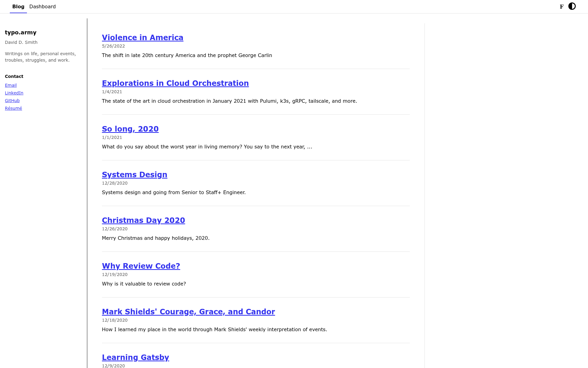The height and width of the screenshot is (368, 588).
Task: Click the date 12/18/2020
Action: (115, 320)
